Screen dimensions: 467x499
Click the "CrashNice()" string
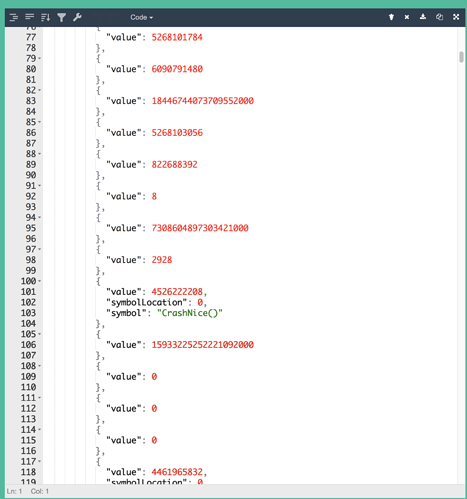190,313
